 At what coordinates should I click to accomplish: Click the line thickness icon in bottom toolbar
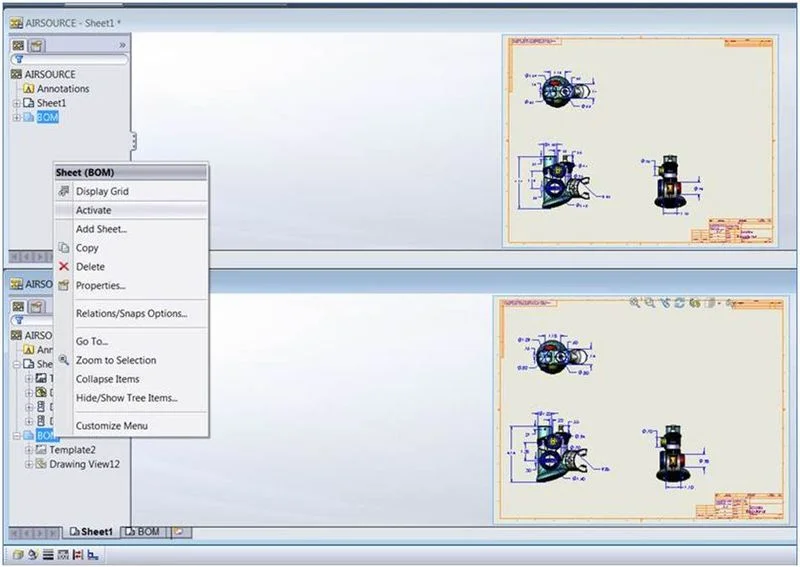[48, 555]
